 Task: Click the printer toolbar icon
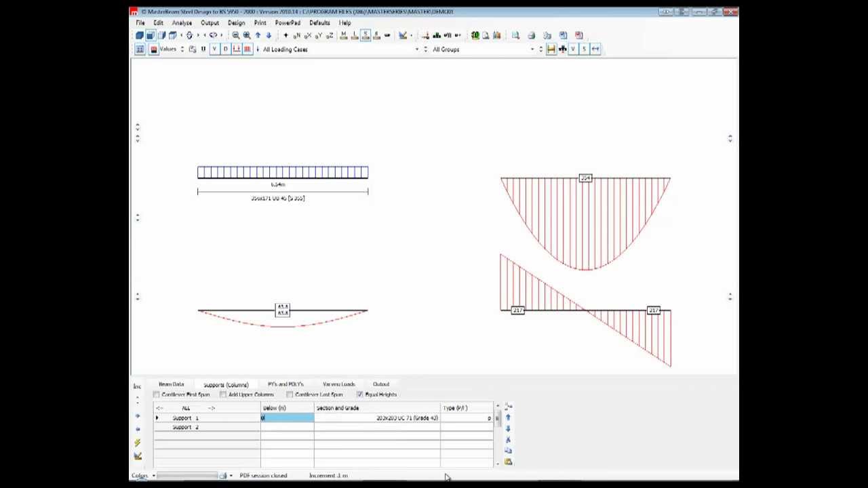[531, 35]
